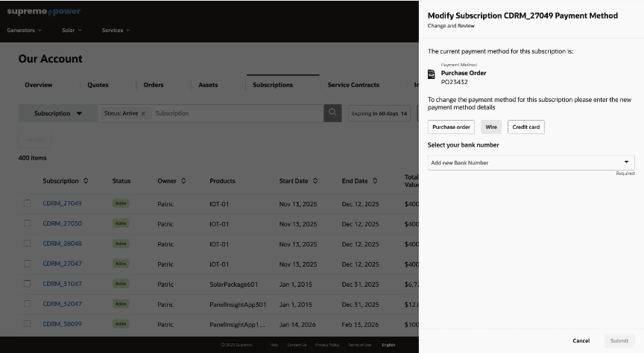
Task: Click the Privacy Policy footer link
Action: [x=327, y=345]
